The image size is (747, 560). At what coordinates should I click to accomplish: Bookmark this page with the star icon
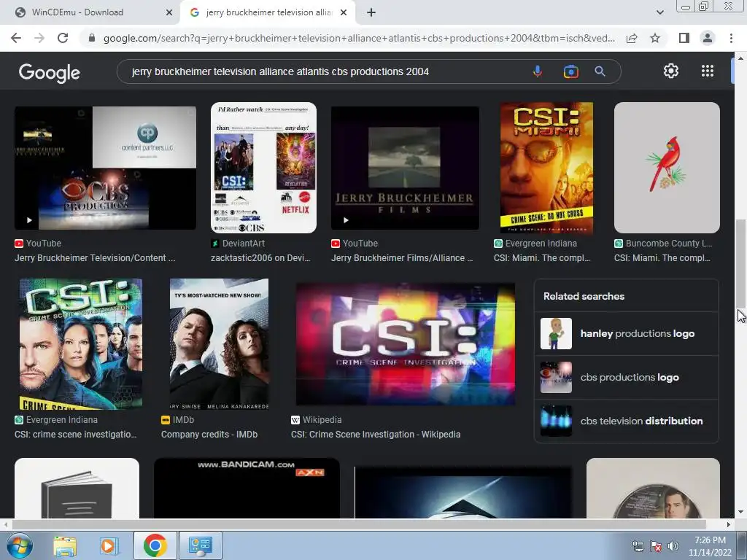pos(655,38)
